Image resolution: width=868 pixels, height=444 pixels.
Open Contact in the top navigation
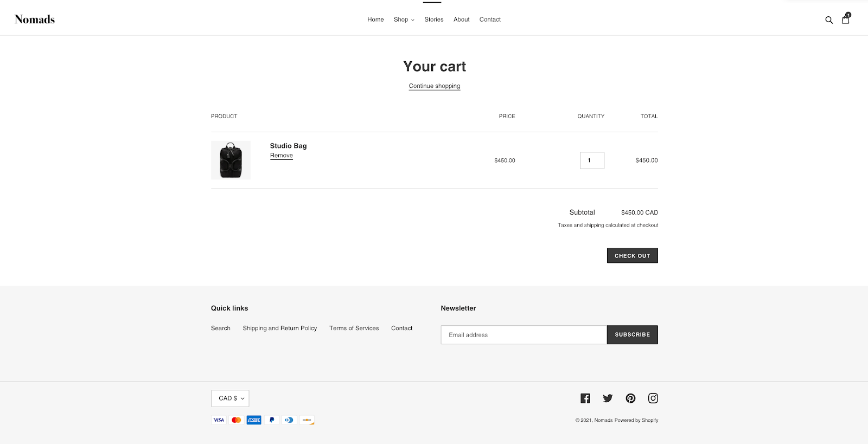click(x=490, y=20)
